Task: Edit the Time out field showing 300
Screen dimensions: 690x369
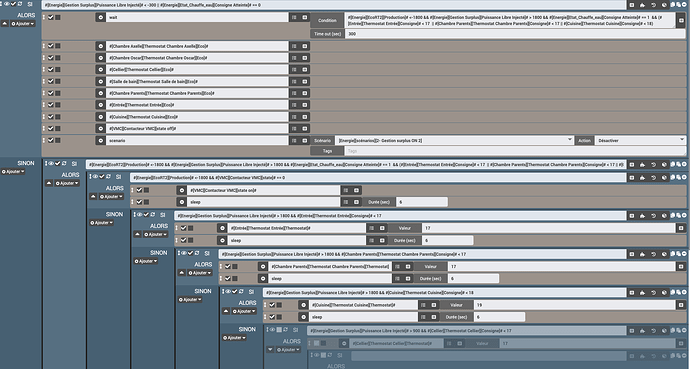Action: pos(515,33)
